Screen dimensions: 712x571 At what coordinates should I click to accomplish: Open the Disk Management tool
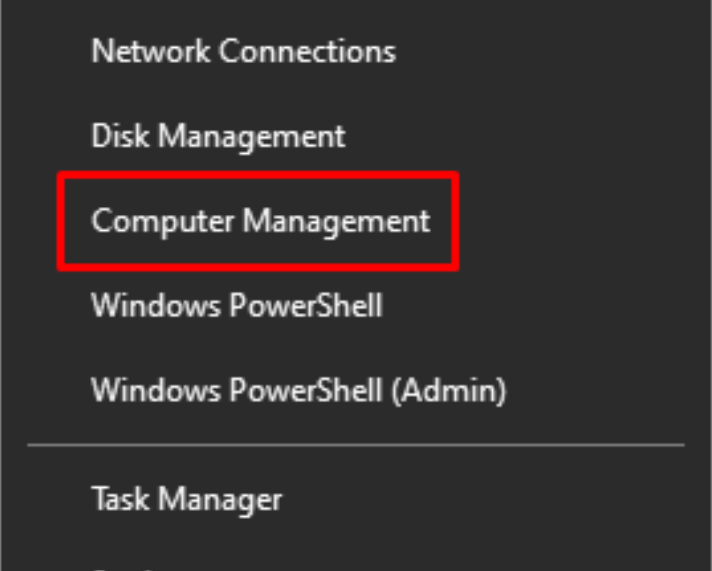click(218, 136)
